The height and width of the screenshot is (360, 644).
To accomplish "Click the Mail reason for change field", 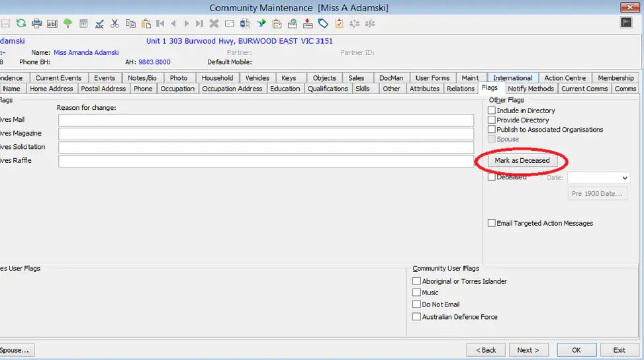I will [266, 120].
